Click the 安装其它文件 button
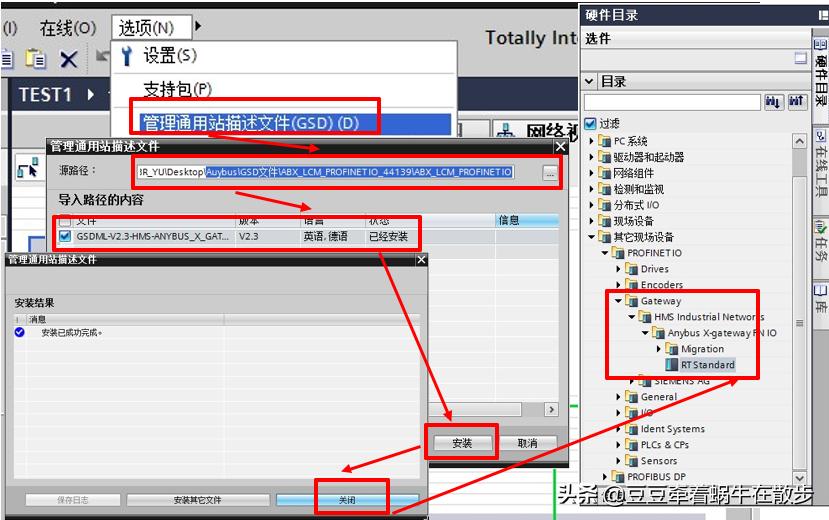 197,499
